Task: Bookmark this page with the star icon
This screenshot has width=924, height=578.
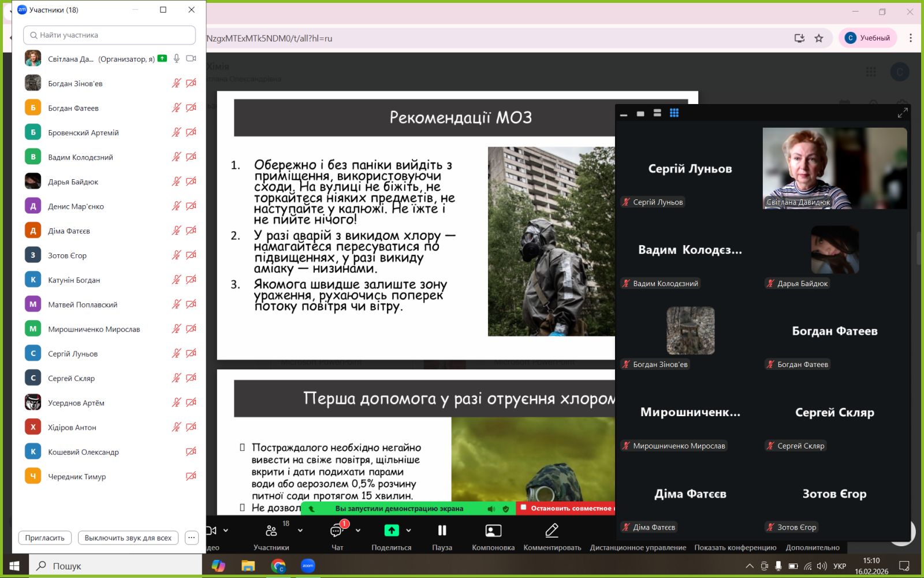Action: (x=818, y=38)
